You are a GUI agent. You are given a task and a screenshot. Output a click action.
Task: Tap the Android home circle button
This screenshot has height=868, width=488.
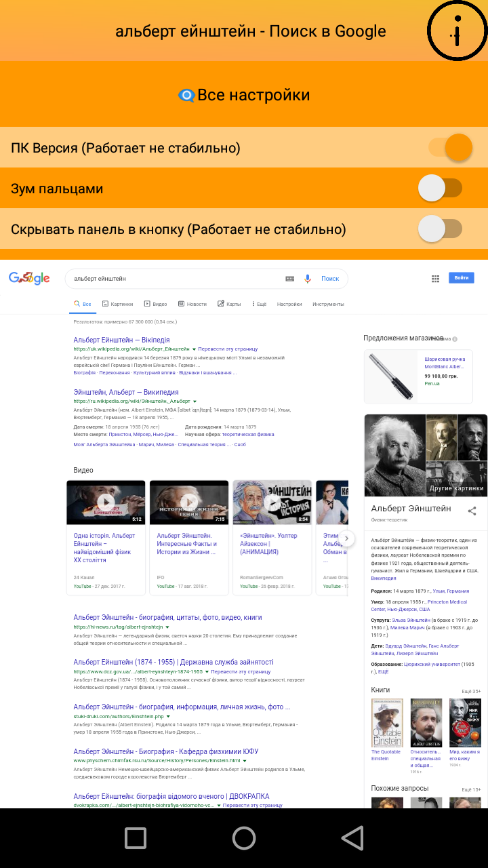(244, 838)
